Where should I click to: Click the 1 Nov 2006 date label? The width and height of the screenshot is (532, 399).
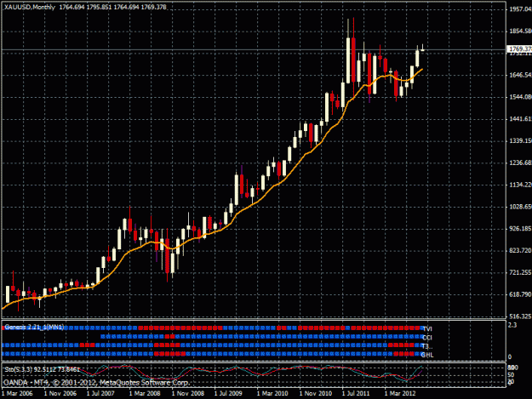point(60,393)
